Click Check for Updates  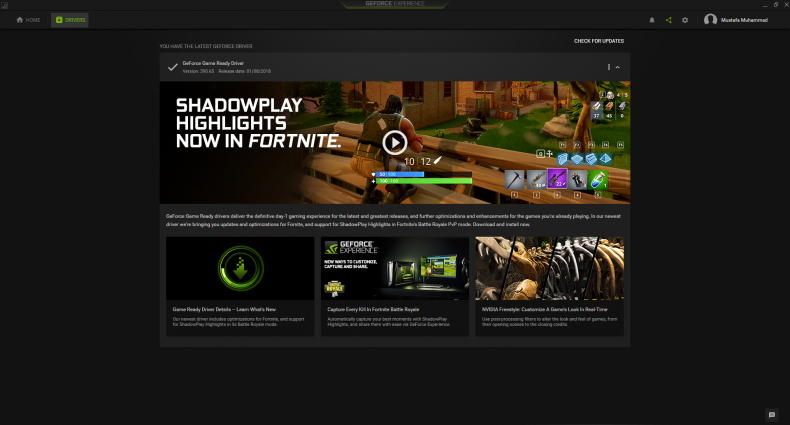[x=599, y=41]
